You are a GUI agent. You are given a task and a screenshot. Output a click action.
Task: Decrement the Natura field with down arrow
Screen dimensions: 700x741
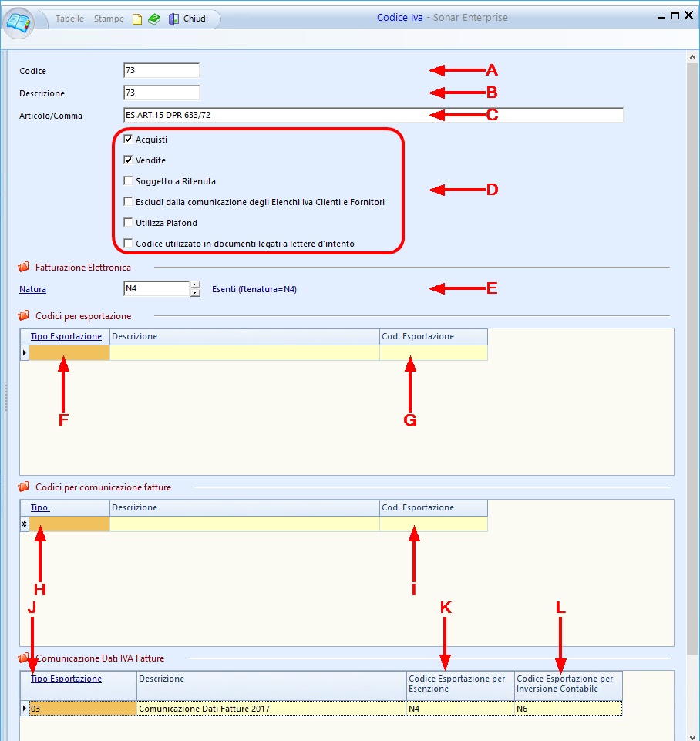coord(195,293)
